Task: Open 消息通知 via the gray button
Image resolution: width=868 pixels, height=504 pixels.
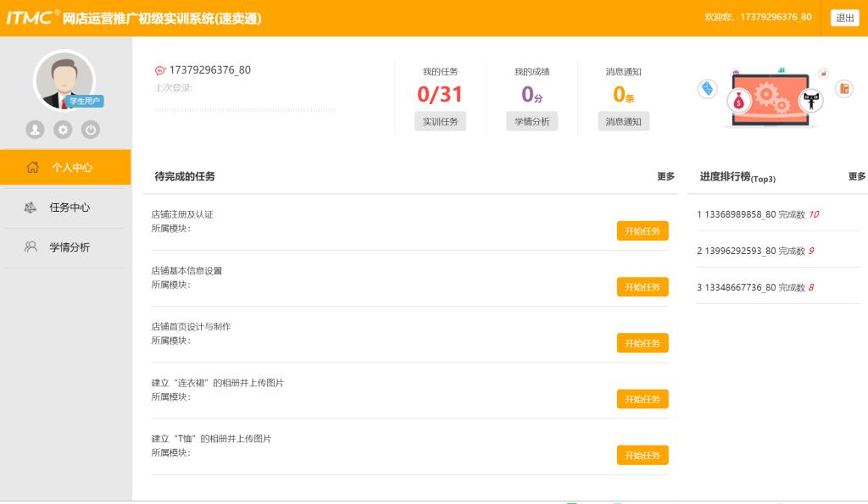Action: [623, 121]
